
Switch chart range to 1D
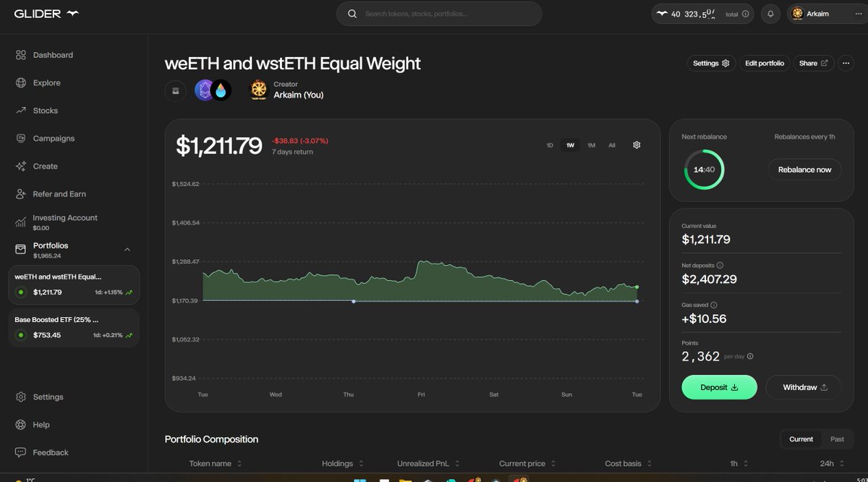point(550,145)
